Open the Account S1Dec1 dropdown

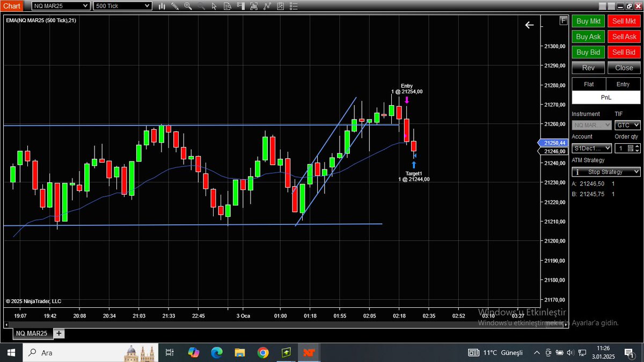click(592, 148)
